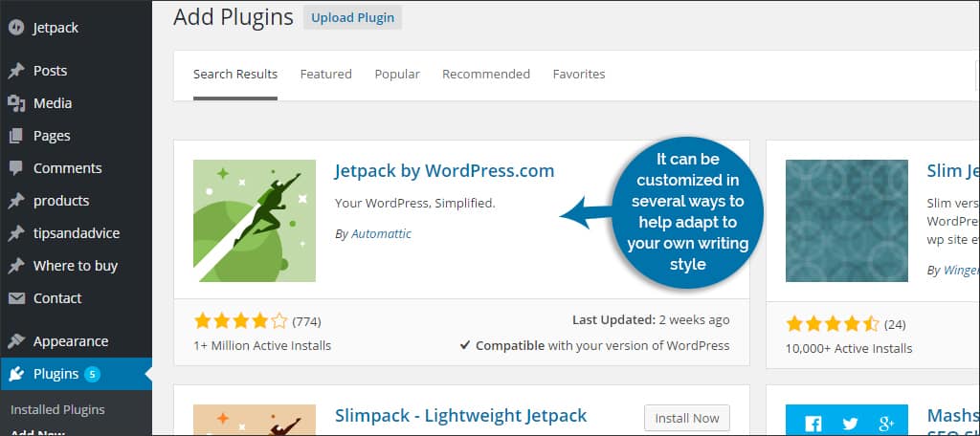Click 'Last Updated: 2 weeks ago' text
This screenshot has width=980, height=436.
651,320
